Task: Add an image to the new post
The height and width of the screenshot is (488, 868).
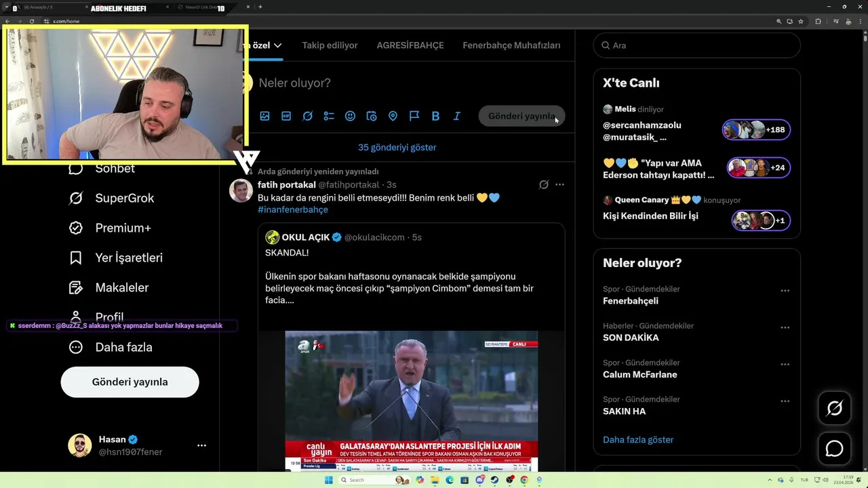Action: (x=264, y=116)
